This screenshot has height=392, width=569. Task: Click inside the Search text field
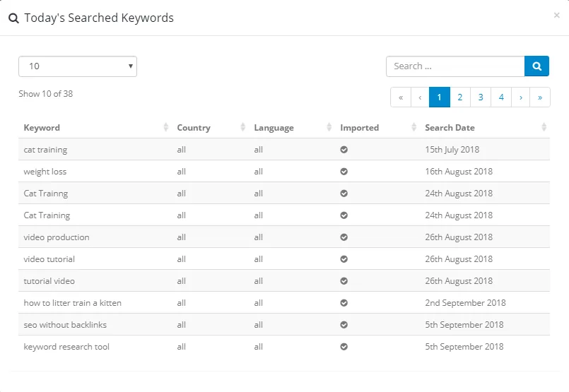click(x=455, y=66)
